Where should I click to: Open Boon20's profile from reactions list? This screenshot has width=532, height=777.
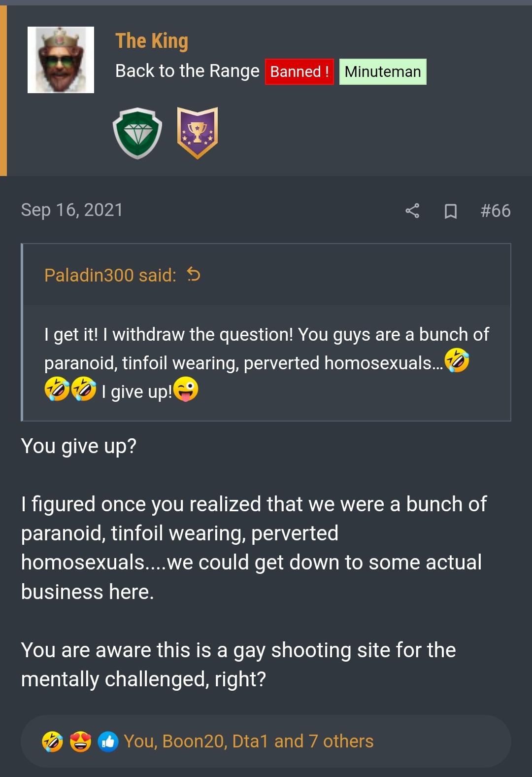pos(193,742)
